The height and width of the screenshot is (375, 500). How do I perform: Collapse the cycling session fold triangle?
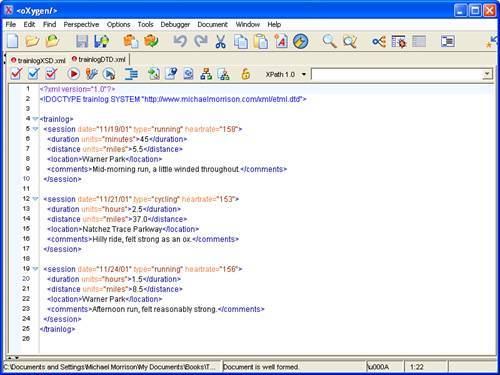[x=35, y=199]
